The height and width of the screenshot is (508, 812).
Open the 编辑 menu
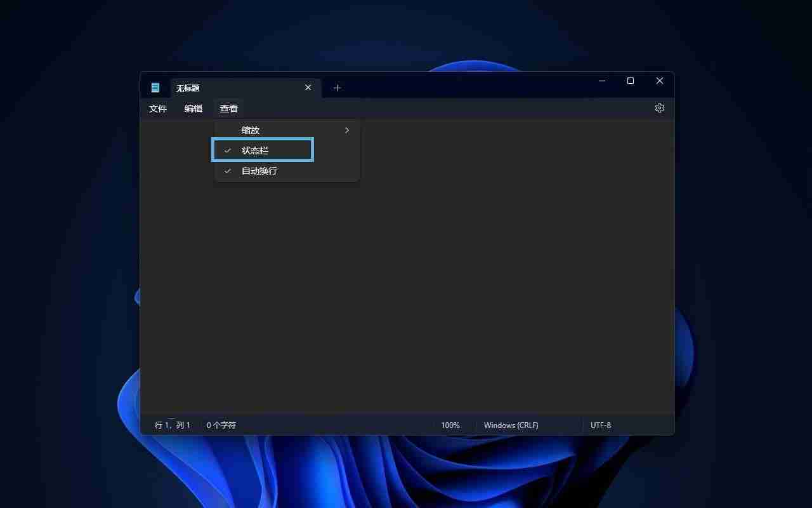pos(193,108)
